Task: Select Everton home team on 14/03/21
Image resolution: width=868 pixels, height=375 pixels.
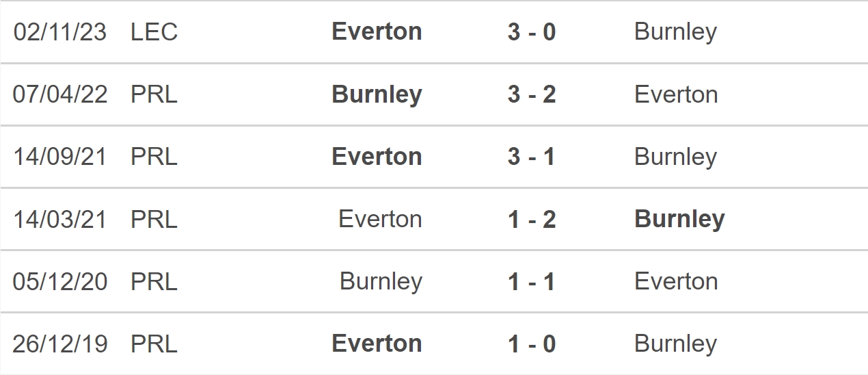Action: (x=380, y=219)
